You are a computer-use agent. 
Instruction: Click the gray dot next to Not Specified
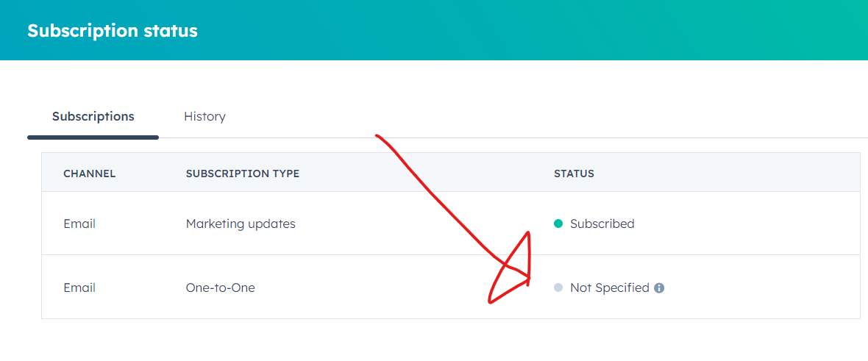coord(558,288)
